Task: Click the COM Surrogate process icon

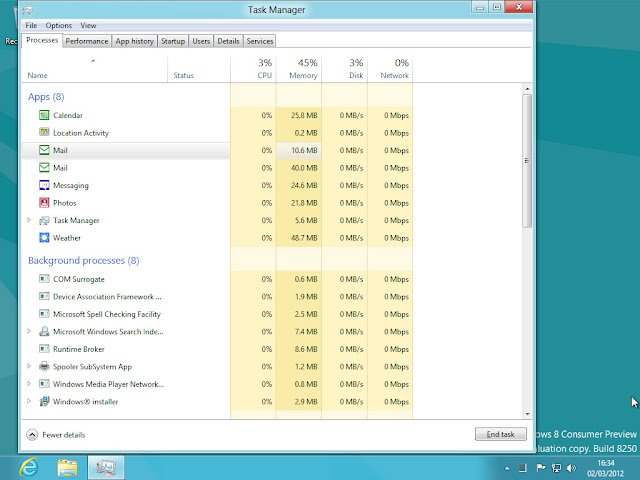Action: point(44,279)
